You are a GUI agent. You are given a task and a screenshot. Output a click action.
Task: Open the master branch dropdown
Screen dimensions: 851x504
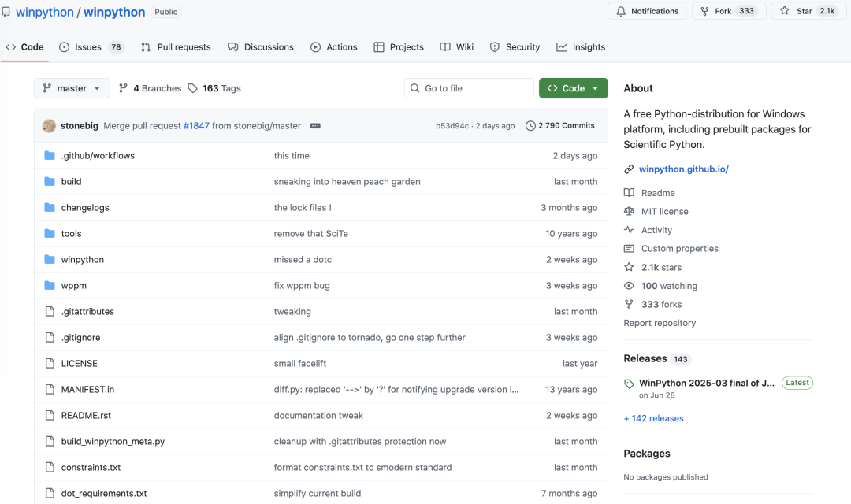[72, 88]
